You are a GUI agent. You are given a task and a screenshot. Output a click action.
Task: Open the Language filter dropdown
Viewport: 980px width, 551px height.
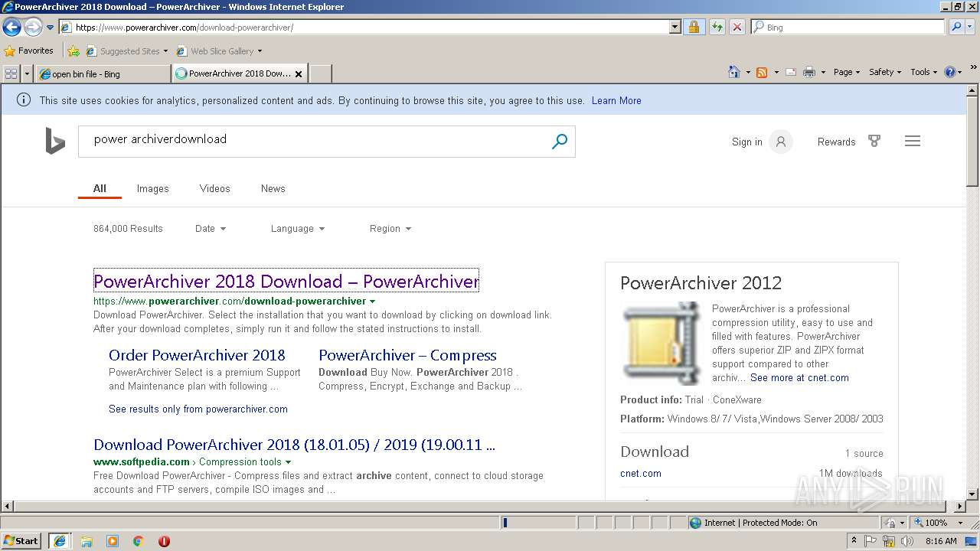(x=298, y=228)
